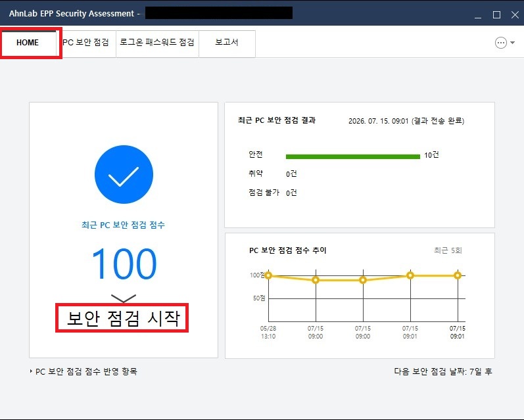524x420 pixels.
Task: Click the 2026. 07. 15. 09:01 result timestamp
Action: coord(378,121)
